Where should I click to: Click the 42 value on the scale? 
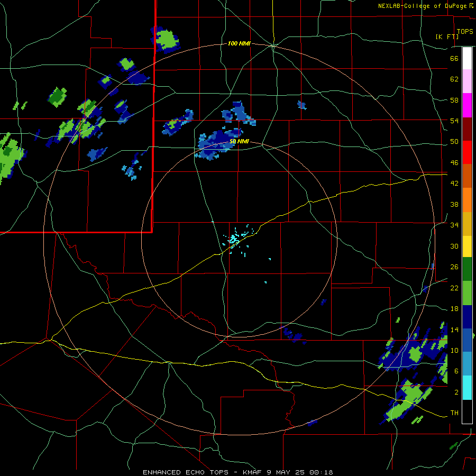tap(454, 184)
